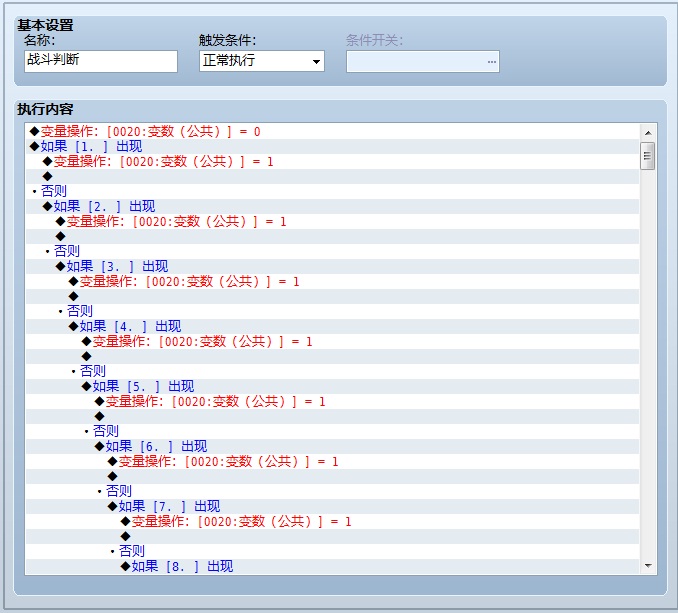Click the 名称 input field containing 战斗判断
This screenshot has width=678, height=613.
point(101,61)
